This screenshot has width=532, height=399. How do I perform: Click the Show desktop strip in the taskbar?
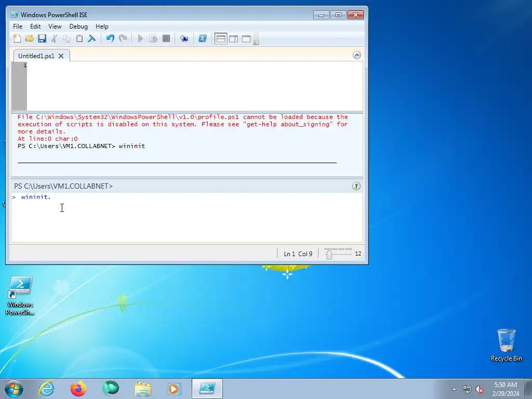(528, 389)
